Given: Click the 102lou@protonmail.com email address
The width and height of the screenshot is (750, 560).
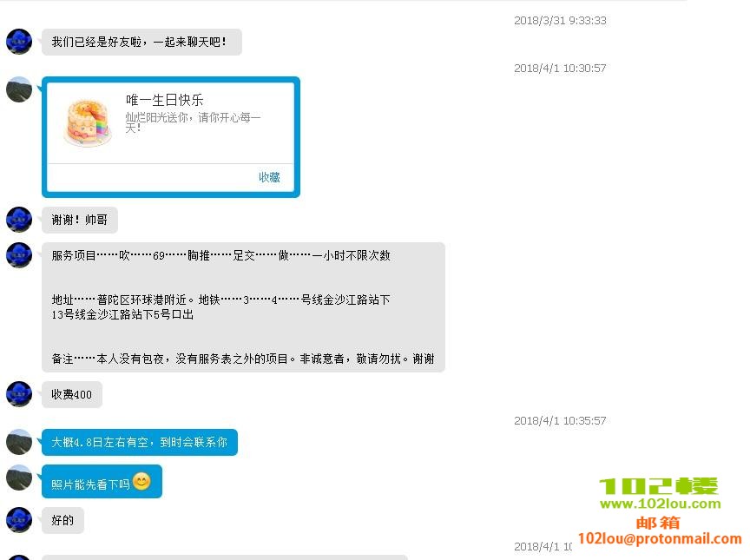Looking at the screenshot, I should (x=660, y=538).
